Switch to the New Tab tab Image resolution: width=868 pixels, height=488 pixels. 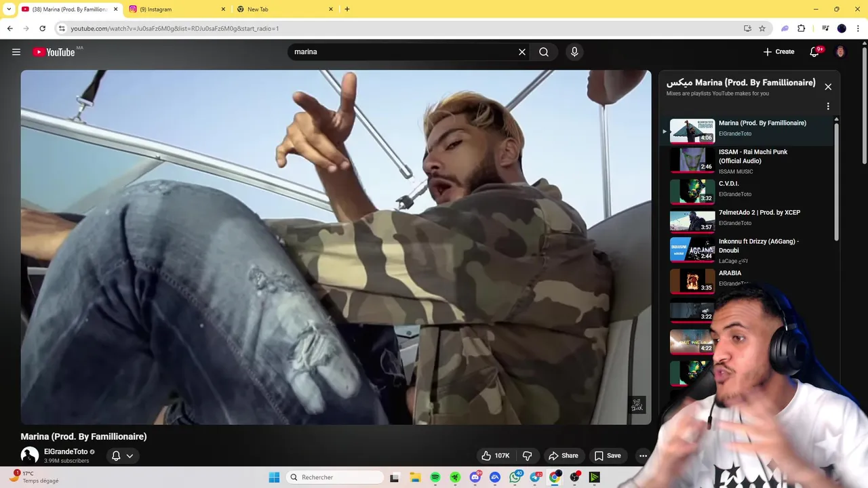pos(283,9)
